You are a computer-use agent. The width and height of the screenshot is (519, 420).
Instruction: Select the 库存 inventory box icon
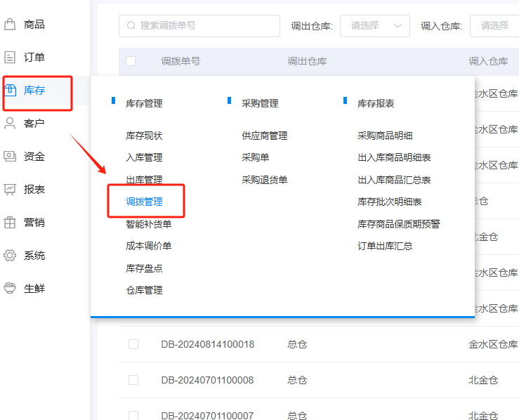10,90
